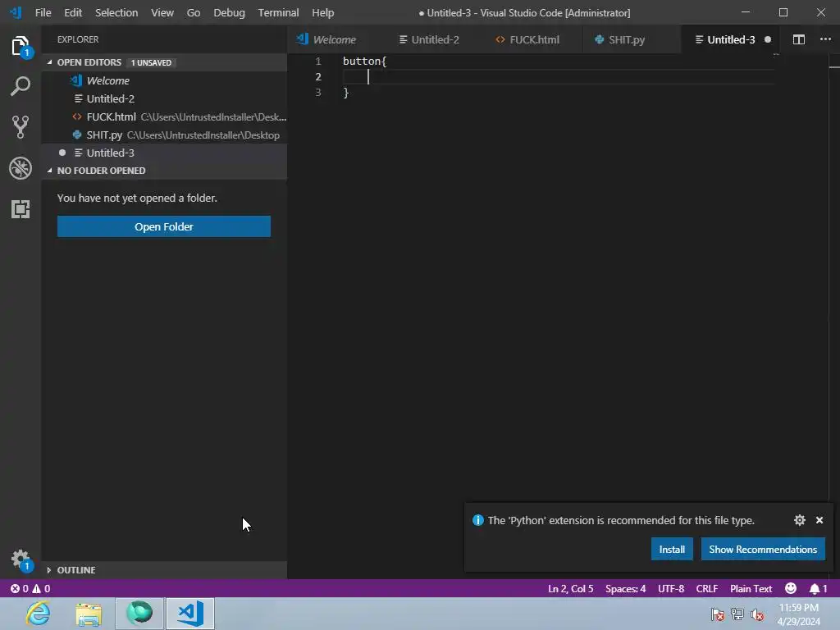The image size is (840, 630).
Task: Click line number 1 in the gutter
Action: 318,61
